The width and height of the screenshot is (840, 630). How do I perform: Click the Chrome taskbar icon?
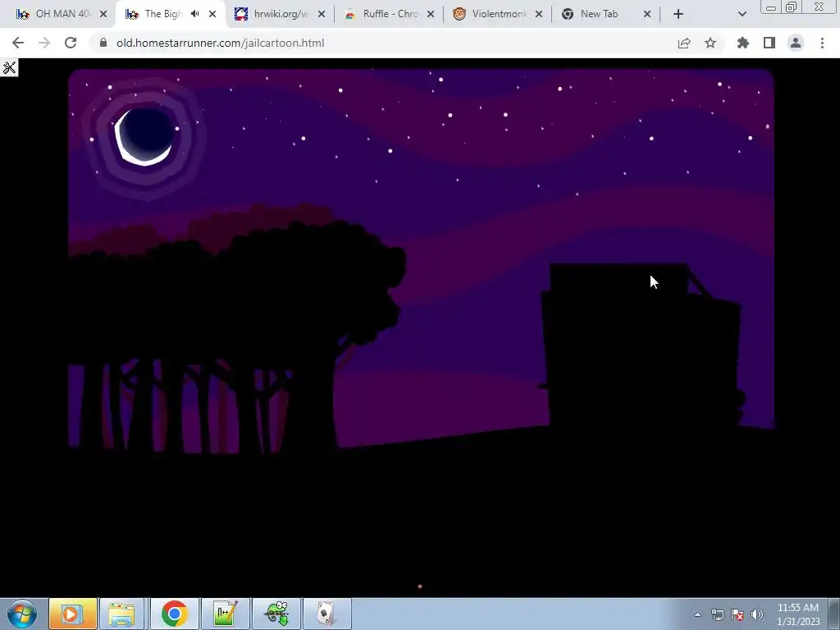174,614
